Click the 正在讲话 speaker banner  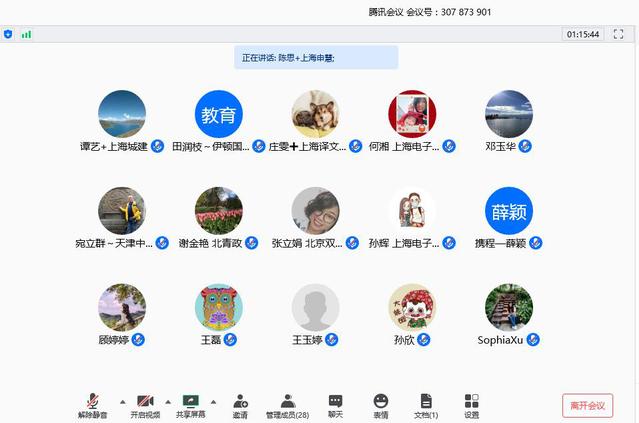pos(316,58)
